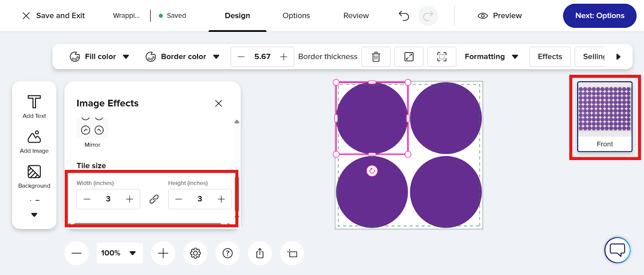644x275 pixels.
Task: Open the gear settings icon
Action: tap(195, 253)
